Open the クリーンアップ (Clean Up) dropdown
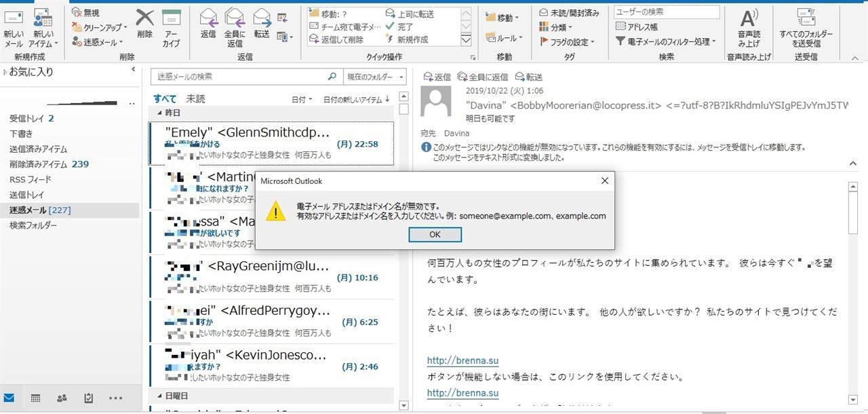868x414 pixels. (100, 27)
